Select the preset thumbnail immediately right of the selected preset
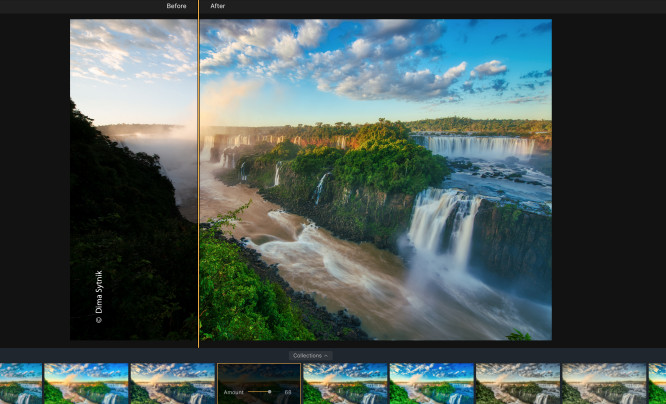666x404 pixels. pyautogui.click(x=345, y=384)
